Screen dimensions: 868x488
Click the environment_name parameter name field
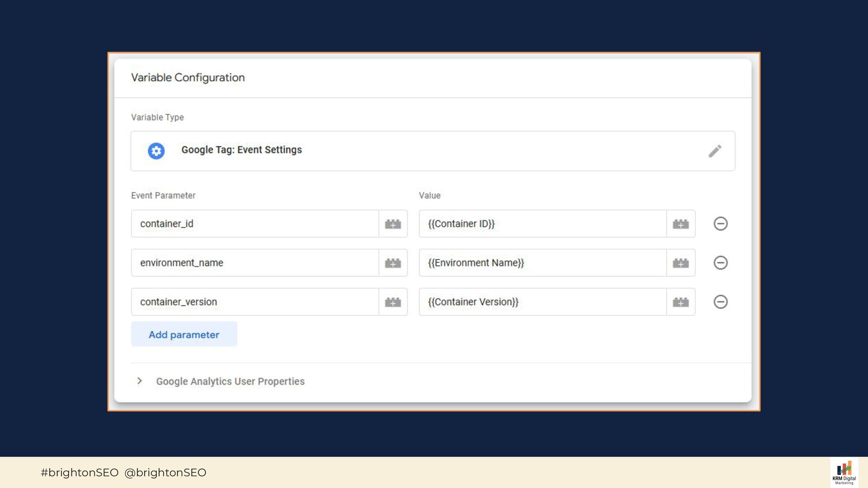point(255,263)
